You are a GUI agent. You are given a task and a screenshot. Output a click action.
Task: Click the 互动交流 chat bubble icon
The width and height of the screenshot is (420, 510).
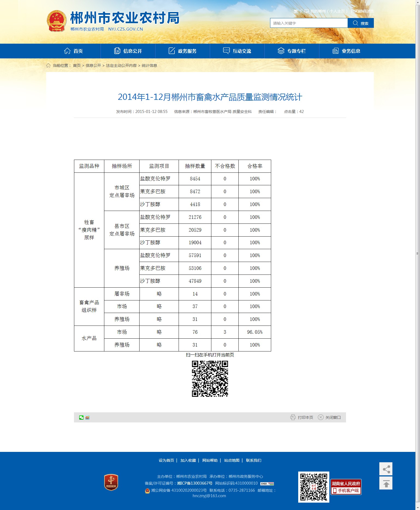[226, 51]
